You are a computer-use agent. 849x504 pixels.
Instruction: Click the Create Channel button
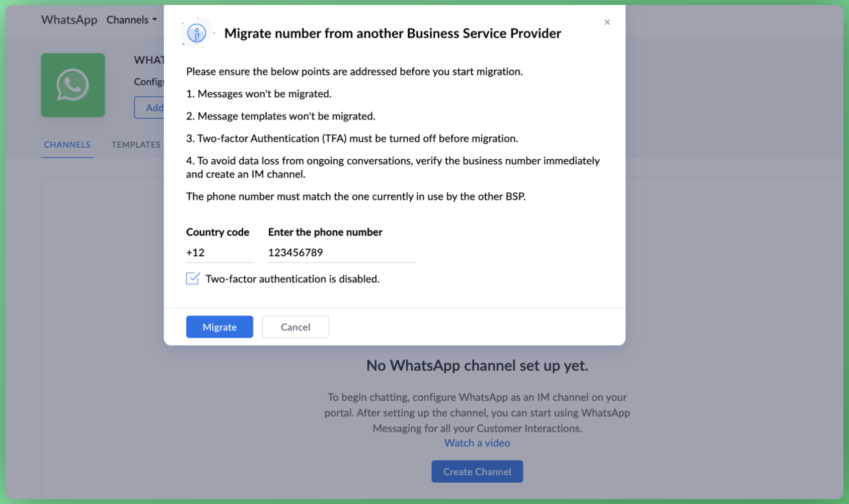point(477,472)
